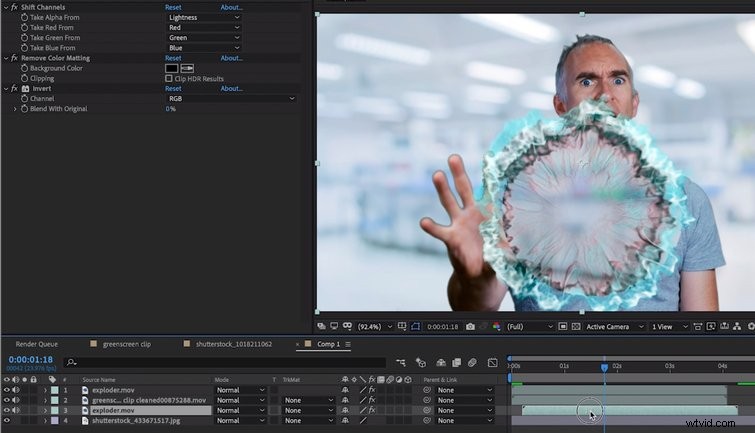Viewport: 755px width, 433px height.
Task: Toggle effects fx switch on layer 1
Action: (372, 390)
